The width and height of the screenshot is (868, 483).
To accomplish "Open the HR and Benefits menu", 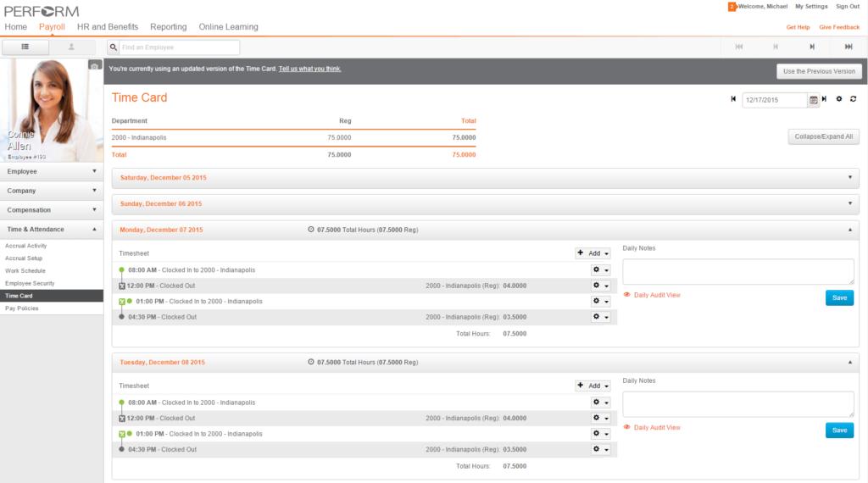I will (108, 27).
